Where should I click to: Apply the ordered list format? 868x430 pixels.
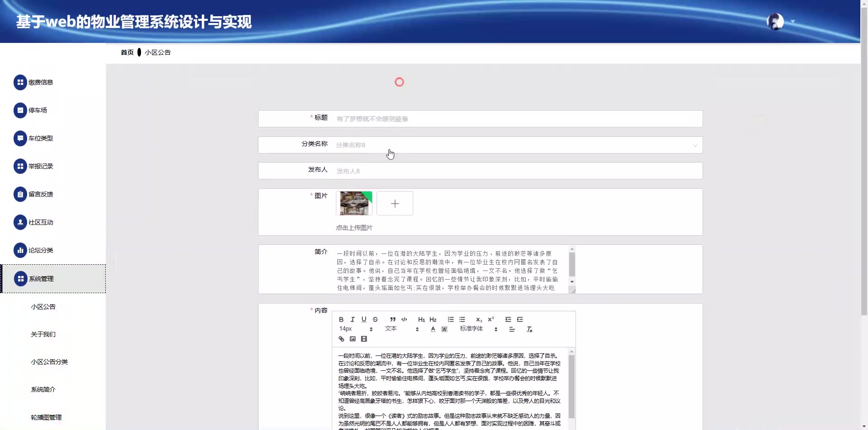(451, 319)
